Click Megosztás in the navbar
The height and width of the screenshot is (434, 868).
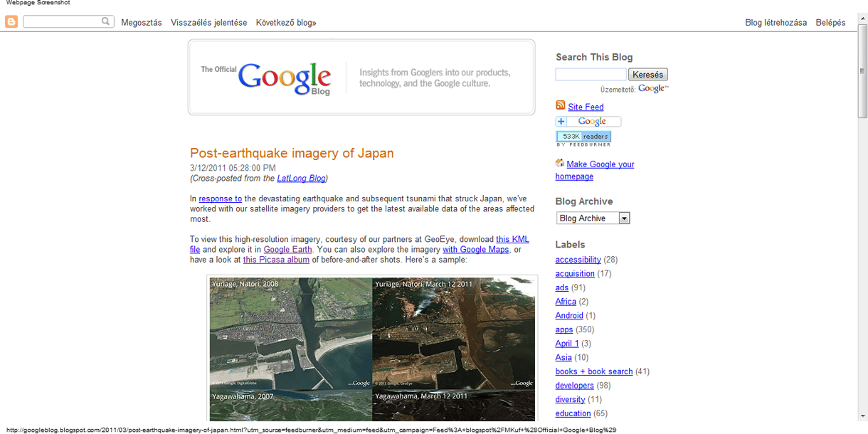(x=142, y=23)
